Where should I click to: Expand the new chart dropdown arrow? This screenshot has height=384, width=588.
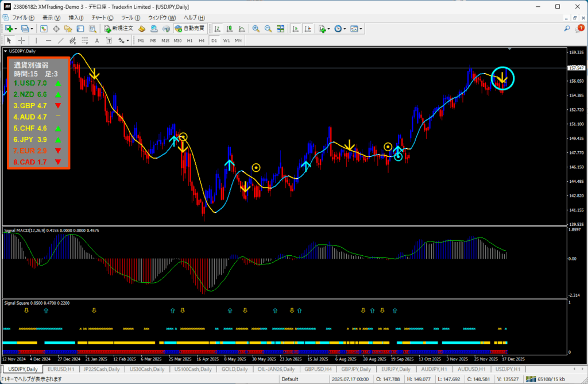pyautogui.click(x=17, y=28)
